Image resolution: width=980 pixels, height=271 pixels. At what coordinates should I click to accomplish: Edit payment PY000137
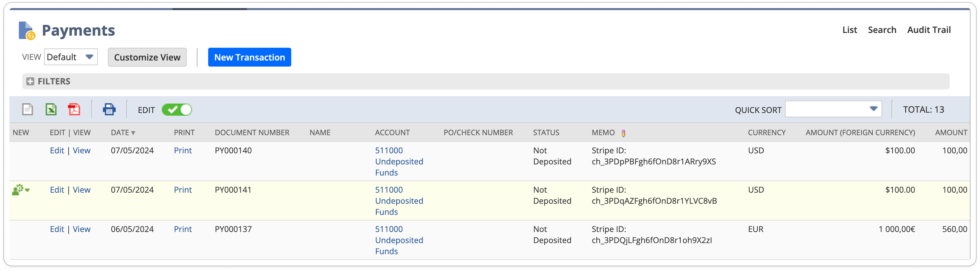click(x=57, y=229)
